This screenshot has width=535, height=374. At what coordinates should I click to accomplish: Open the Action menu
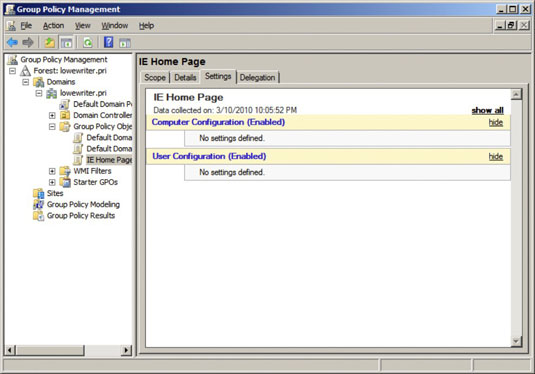53,26
